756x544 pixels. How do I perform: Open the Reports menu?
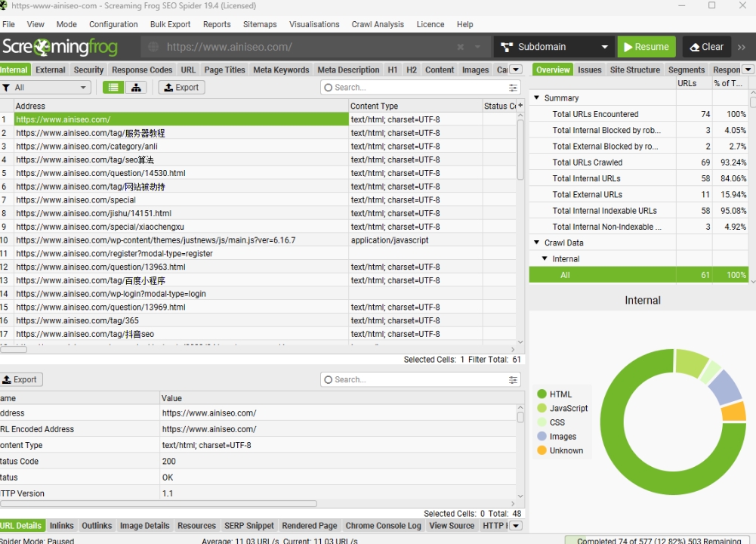(x=217, y=24)
